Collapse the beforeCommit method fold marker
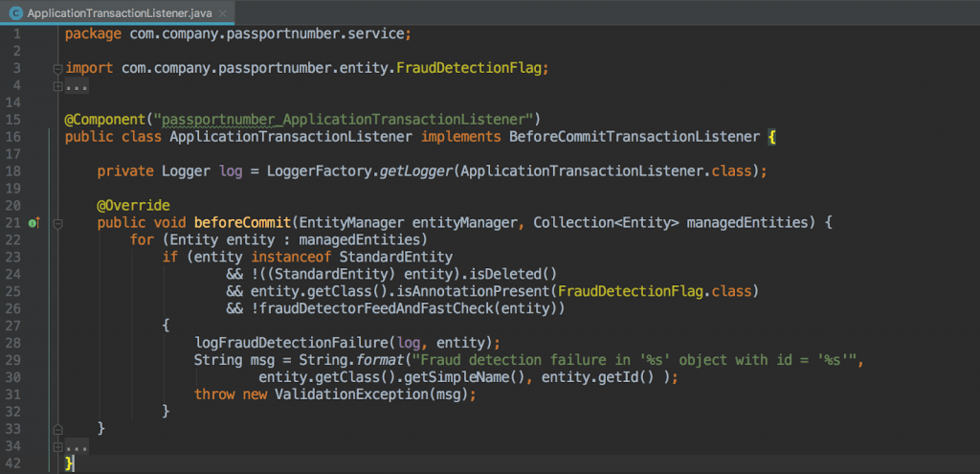This screenshot has width=980, height=474. point(57,223)
